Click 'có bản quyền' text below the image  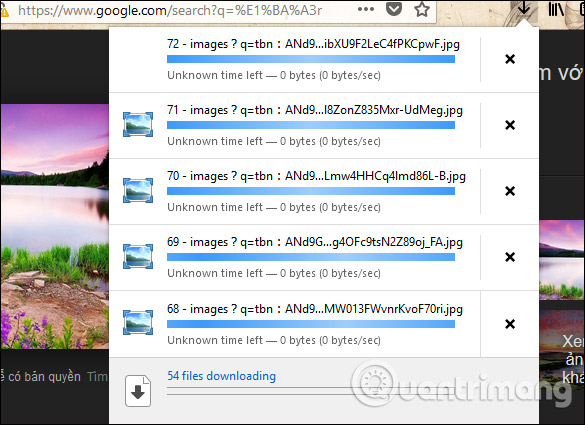(44, 376)
